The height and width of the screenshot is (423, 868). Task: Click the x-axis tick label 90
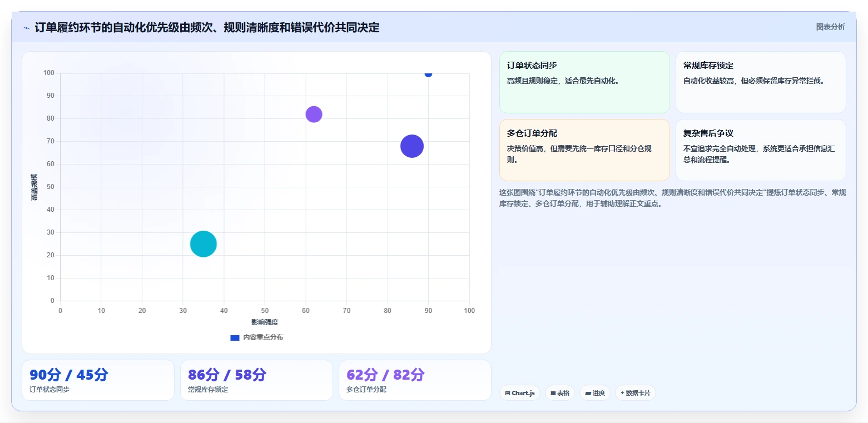pyautogui.click(x=428, y=311)
